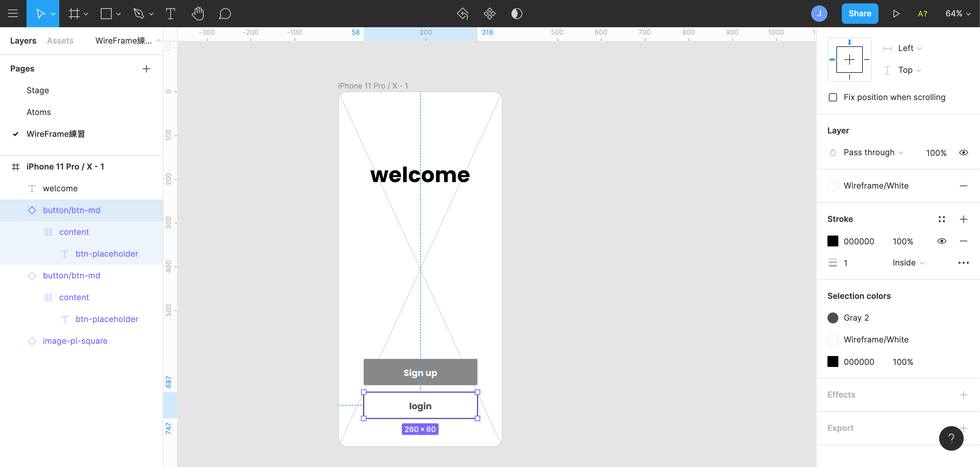Open the hamburger main menu
Screen dimensions: 980x467
pyautogui.click(x=13, y=14)
